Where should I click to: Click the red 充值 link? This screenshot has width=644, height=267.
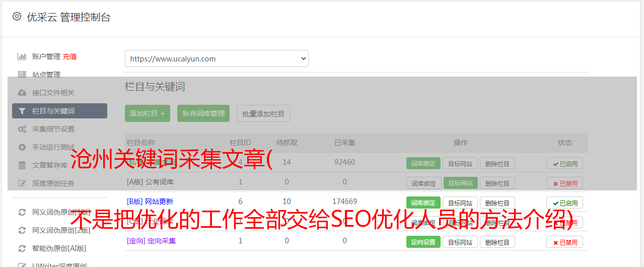[70, 56]
